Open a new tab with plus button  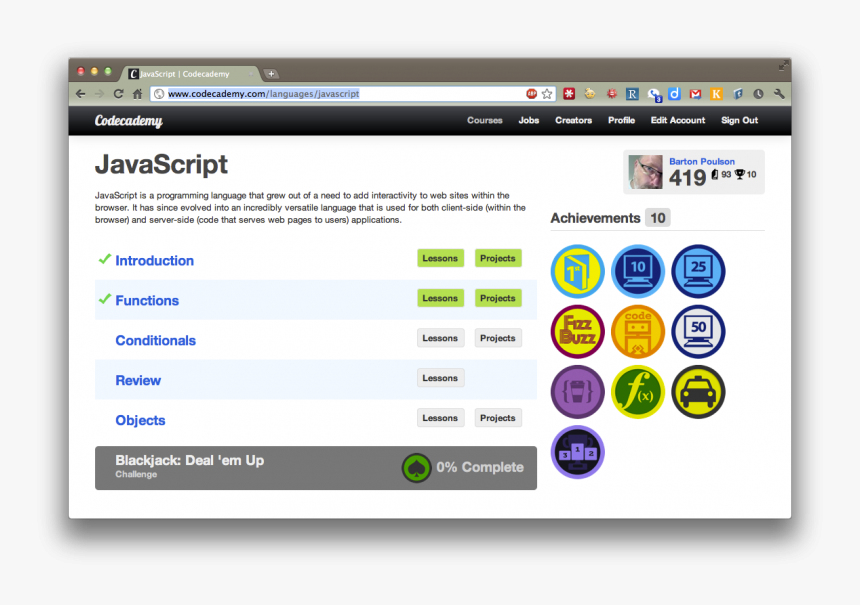[271, 73]
